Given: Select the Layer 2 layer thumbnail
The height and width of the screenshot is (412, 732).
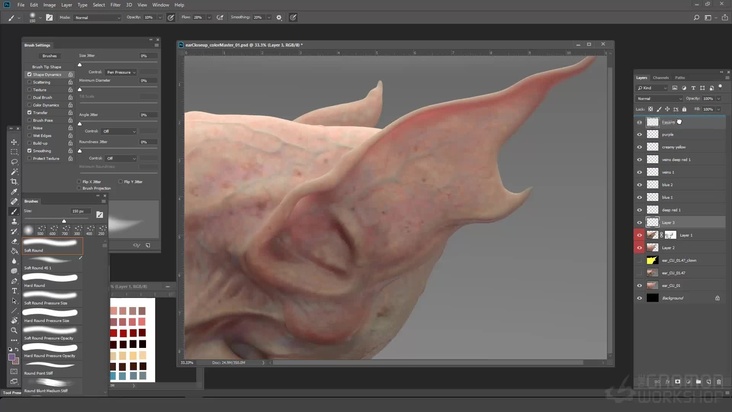Looking at the screenshot, I should pyautogui.click(x=652, y=247).
